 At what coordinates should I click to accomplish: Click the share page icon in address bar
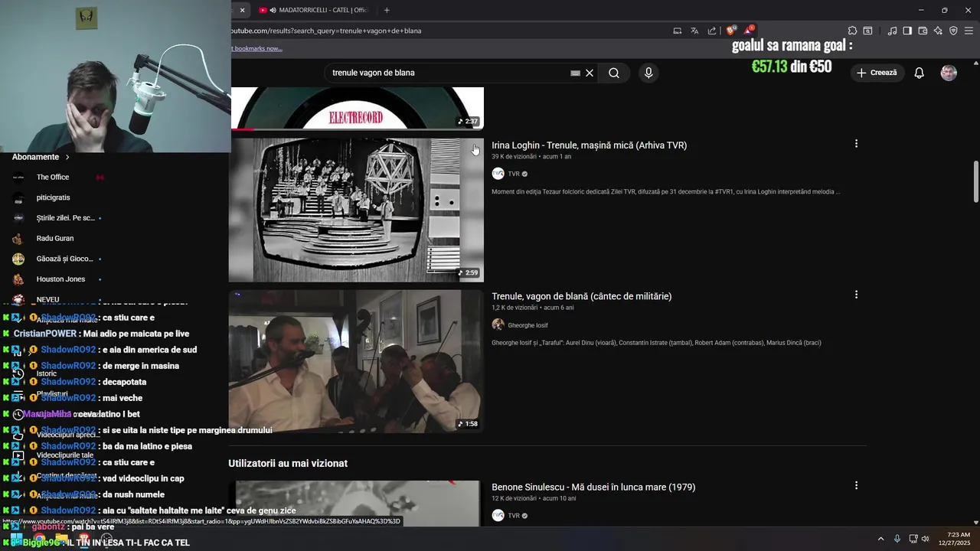712,31
